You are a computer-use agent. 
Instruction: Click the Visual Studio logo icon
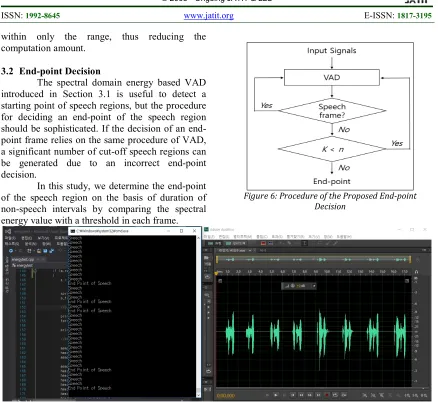8,231
